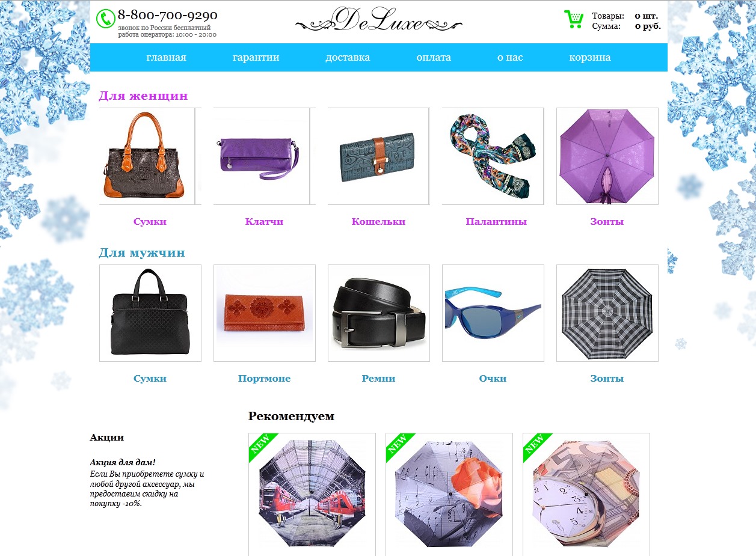
Task: Select the black men's bag image
Action: click(150, 313)
